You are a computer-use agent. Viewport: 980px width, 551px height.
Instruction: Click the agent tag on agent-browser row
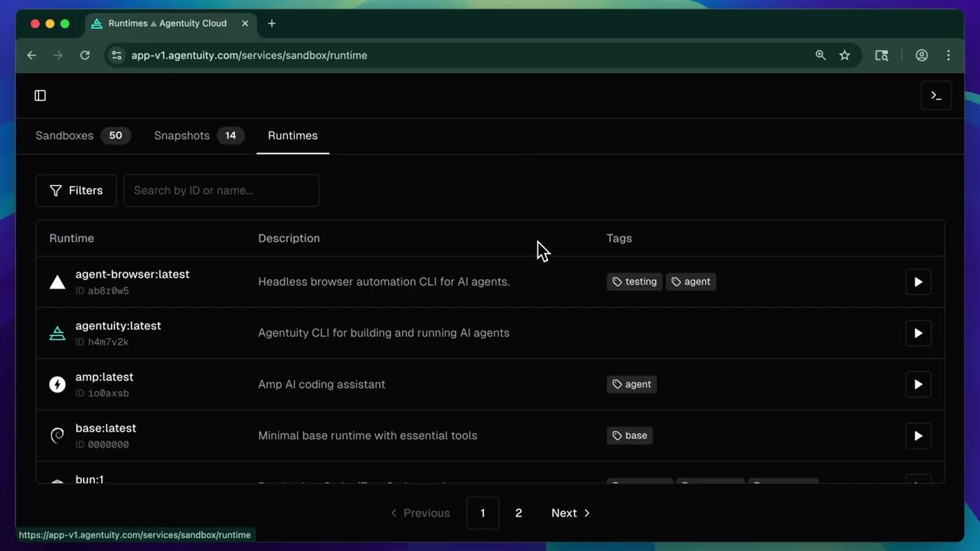coord(691,282)
